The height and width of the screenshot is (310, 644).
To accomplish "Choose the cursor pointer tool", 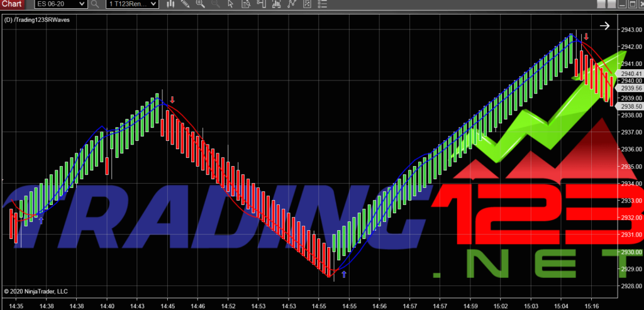I will coord(230,4).
